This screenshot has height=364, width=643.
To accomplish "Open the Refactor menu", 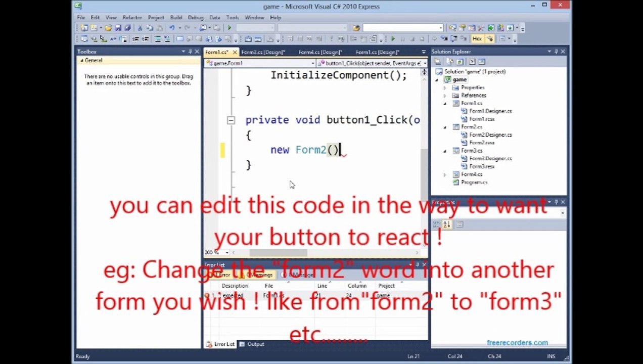I will (x=132, y=17).
